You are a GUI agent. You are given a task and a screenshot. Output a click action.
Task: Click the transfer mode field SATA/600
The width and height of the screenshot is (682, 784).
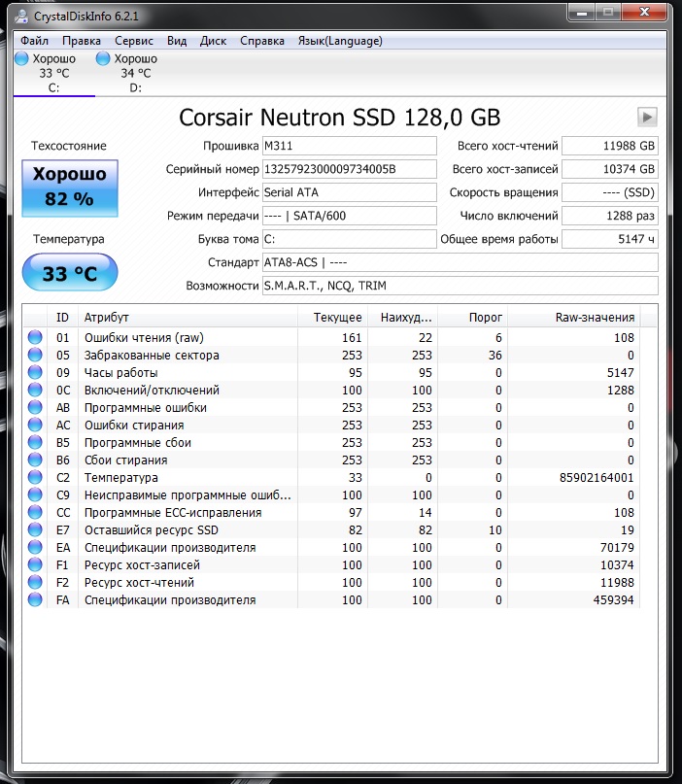pos(349,216)
